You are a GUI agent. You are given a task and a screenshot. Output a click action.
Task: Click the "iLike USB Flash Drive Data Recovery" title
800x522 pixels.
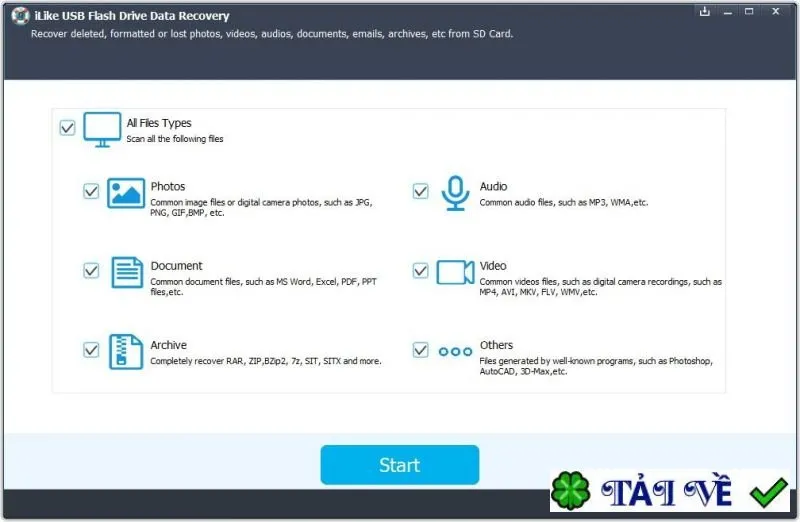coord(132,16)
